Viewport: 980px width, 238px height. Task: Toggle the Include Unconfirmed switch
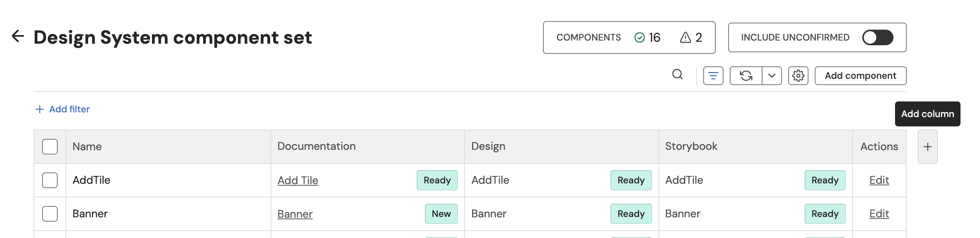pos(877,37)
